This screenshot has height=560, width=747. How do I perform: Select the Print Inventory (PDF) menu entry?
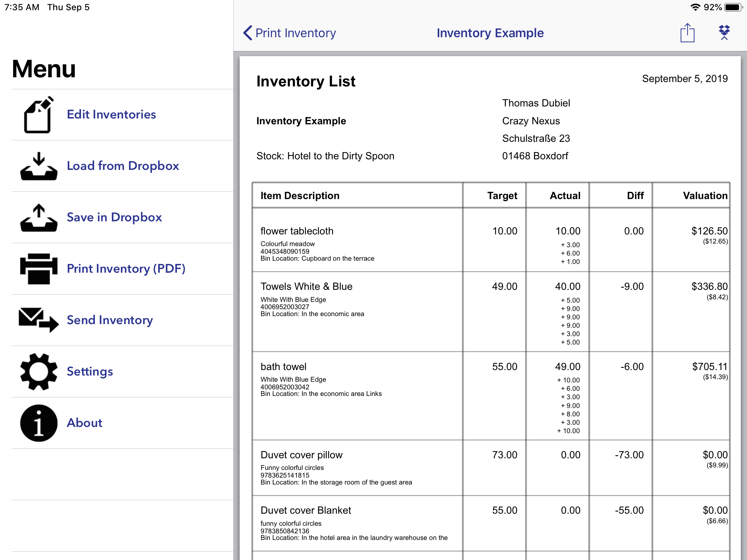point(126,269)
